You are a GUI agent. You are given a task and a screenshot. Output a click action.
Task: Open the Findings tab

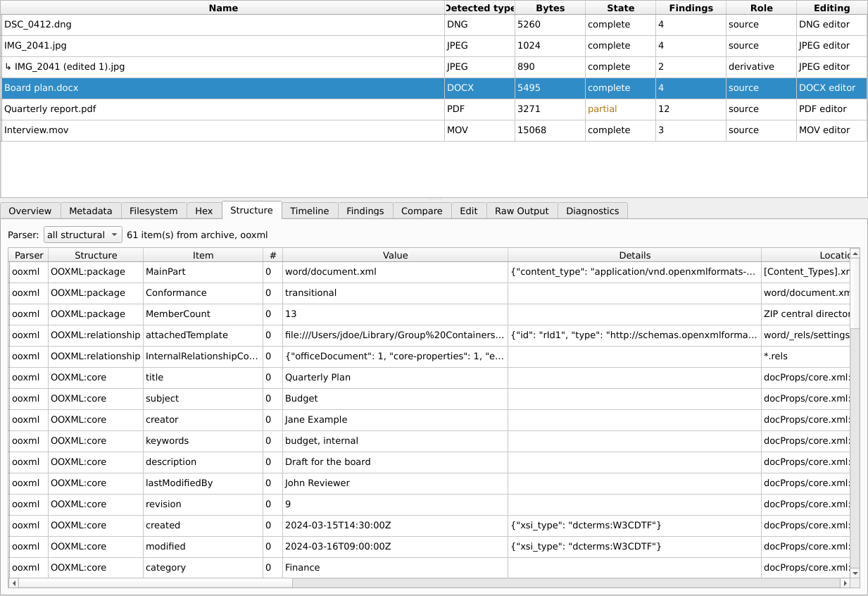[365, 211]
